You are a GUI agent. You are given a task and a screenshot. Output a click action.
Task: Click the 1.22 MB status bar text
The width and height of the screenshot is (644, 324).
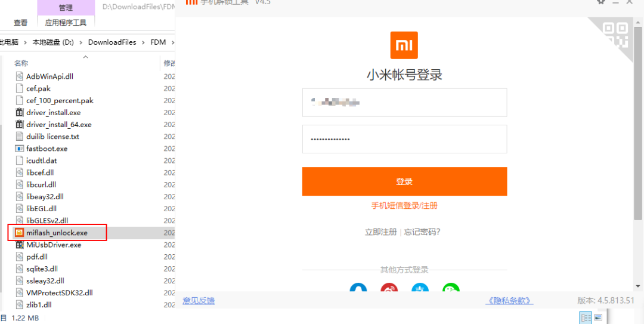pyautogui.click(x=25, y=318)
